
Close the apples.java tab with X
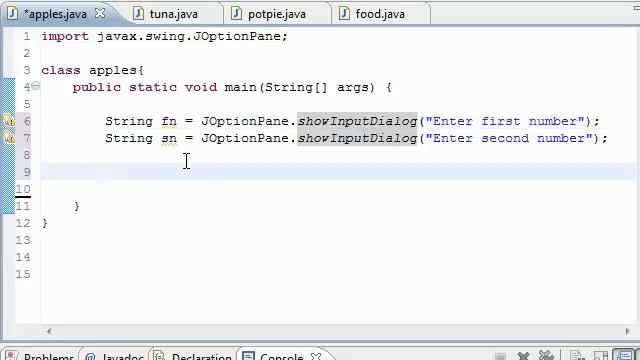tap(100, 13)
